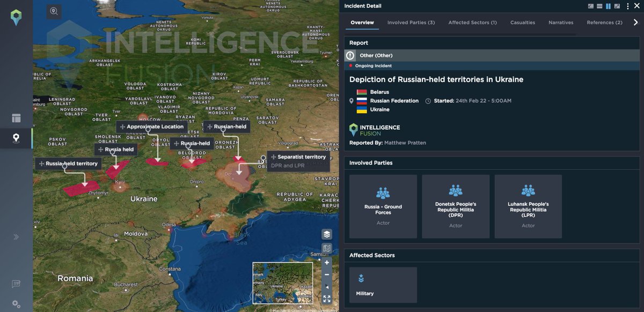Click the Ukraine flag
The image size is (644, 312).
[x=361, y=109]
